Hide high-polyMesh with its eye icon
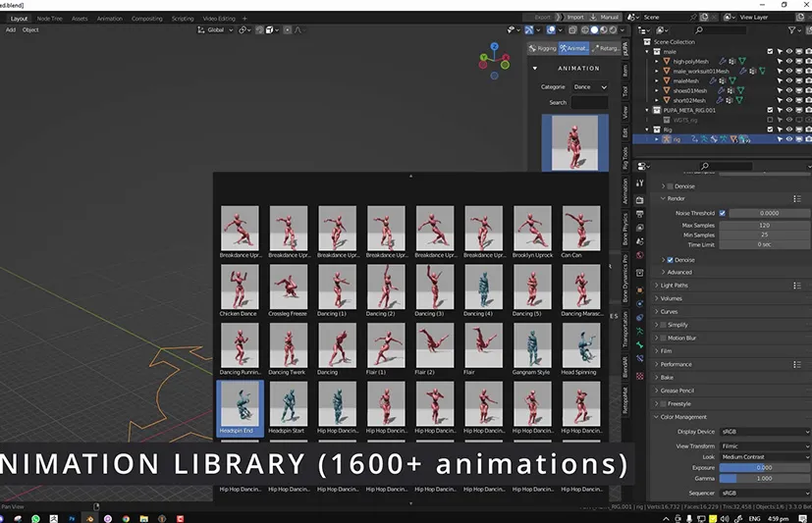This screenshot has width=812, height=523. click(x=789, y=61)
